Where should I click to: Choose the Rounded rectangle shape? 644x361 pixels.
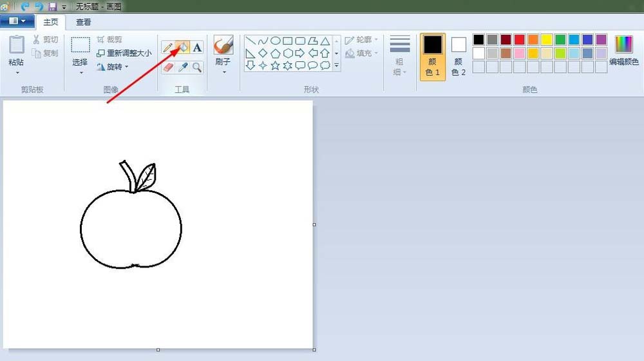click(x=300, y=41)
